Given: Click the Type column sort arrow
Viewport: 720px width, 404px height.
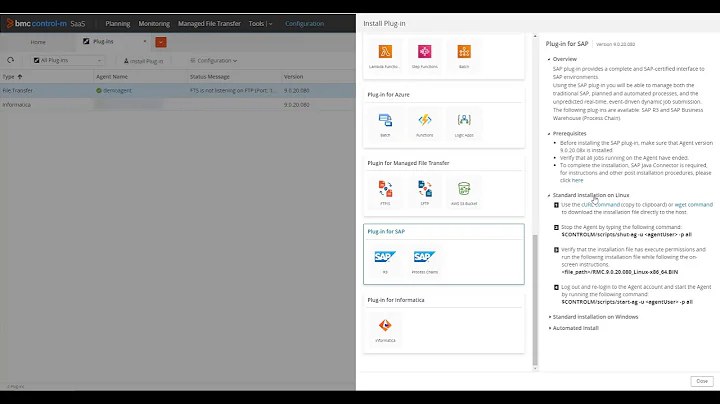Looking at the screenshot, I should coord(20,77).
